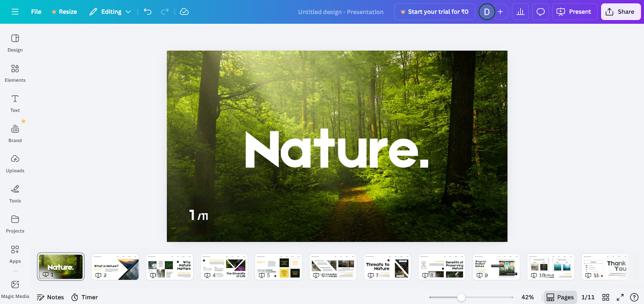This screenshot has height=304, width=644.
Task: Click the zoom slider handle
Action: 461,297
